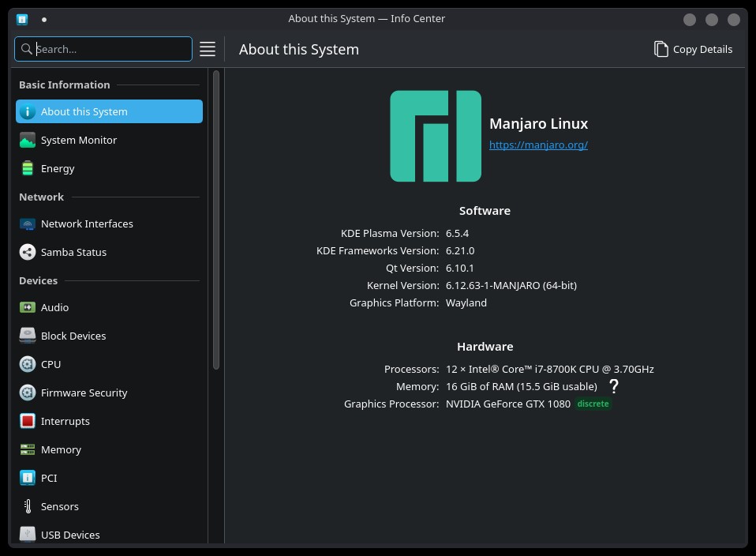This screenshot has height=556, width=756.
Task: Click the pin dot in title bar
Action: click(x=44, y=20)
